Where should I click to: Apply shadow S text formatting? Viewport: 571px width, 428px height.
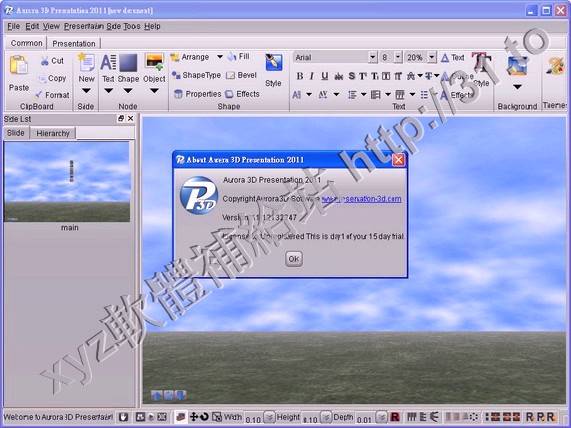pyautogui.click(x=351, y=76)
